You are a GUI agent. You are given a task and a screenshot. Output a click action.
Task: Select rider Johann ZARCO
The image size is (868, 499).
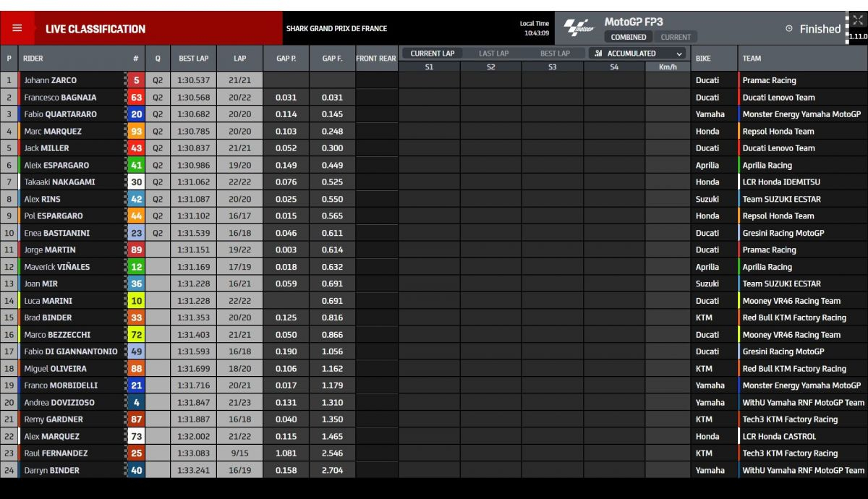click(50, 80)
